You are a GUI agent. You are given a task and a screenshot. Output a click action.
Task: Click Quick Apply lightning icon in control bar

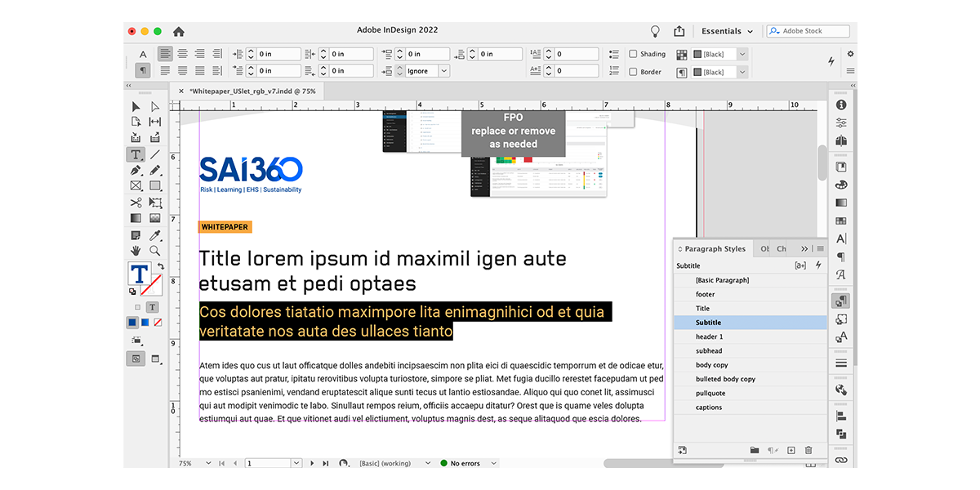(x=832, y=61)
